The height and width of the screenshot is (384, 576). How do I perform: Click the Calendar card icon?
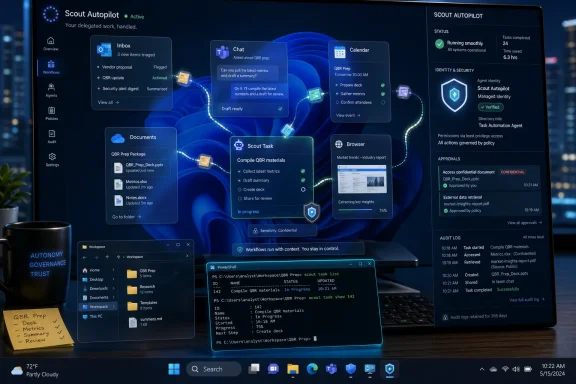340,52
